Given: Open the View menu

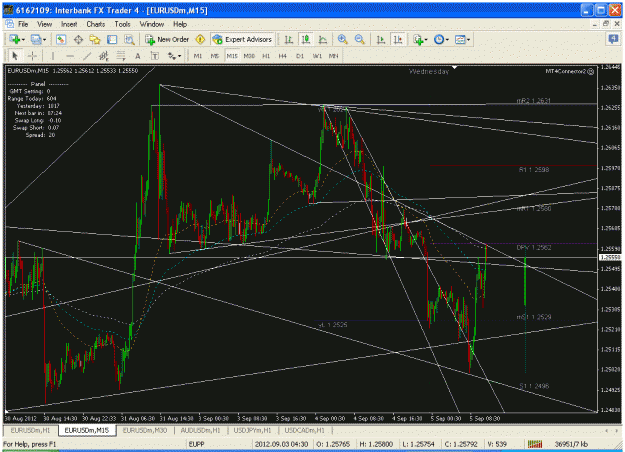Looking at the screenshot, I should pyautogui.click(x=45, y=24).
